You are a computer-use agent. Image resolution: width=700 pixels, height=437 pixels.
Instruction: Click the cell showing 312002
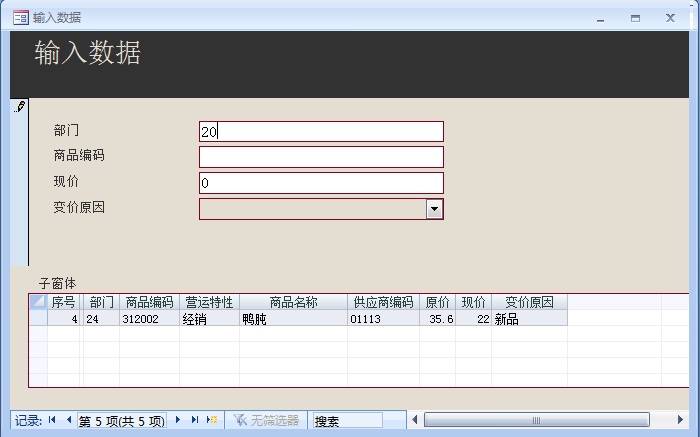tap(149, 318)
